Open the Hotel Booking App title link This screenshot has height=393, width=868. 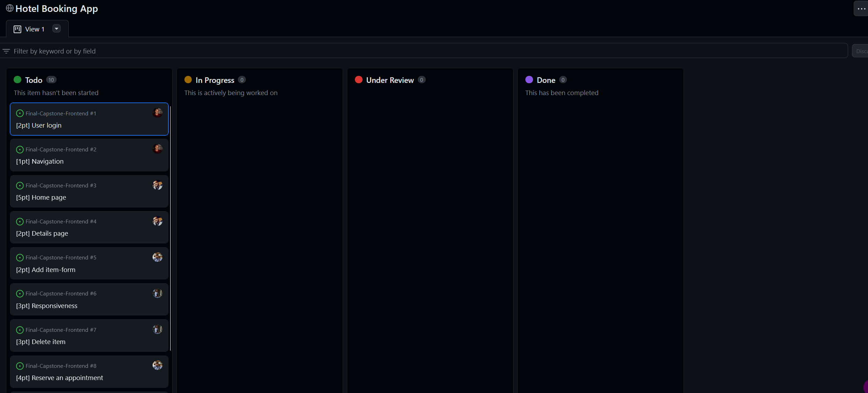click(57, 8)
